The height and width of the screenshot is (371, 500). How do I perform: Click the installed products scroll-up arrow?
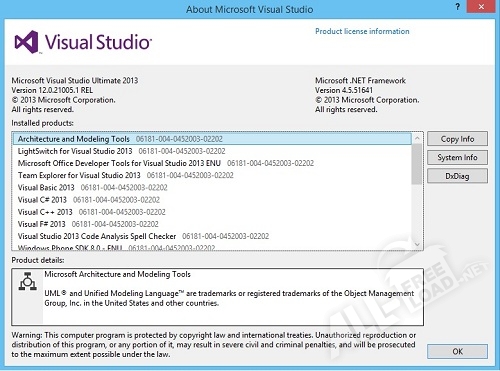coord(417,138)
